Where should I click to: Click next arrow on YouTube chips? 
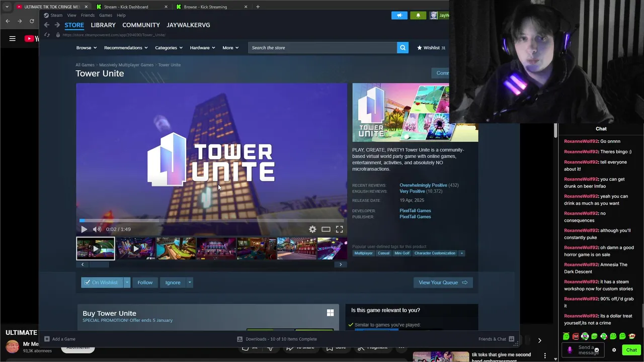coord(539,340)
